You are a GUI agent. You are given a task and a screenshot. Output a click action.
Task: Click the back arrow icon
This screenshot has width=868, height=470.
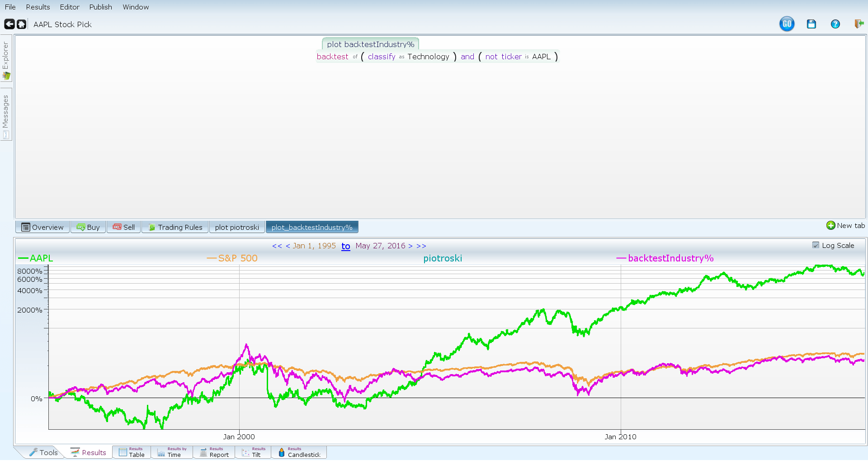(9, 24)
